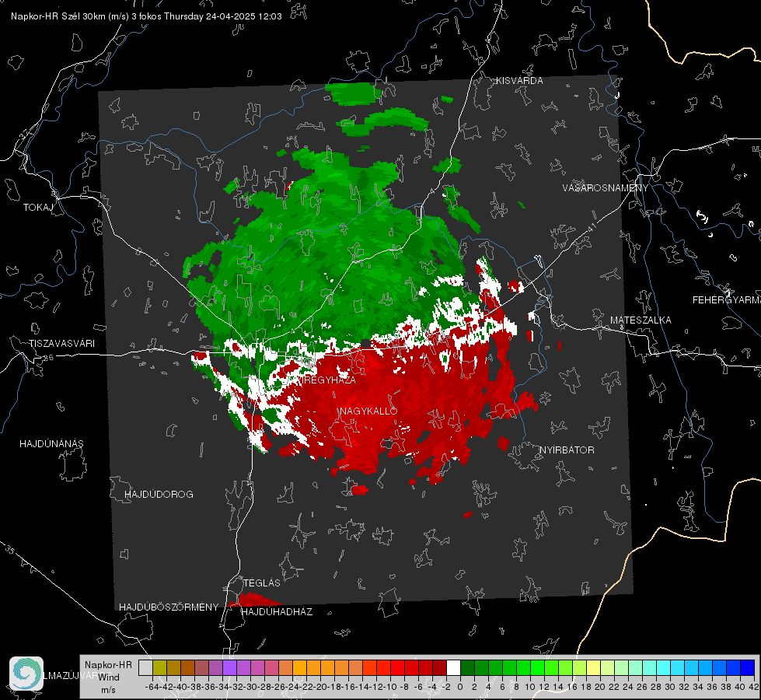The height and width of the screenshot is (700, 761).
Task: Select the TOKAJ label on the map
Action: pos(37,208)
